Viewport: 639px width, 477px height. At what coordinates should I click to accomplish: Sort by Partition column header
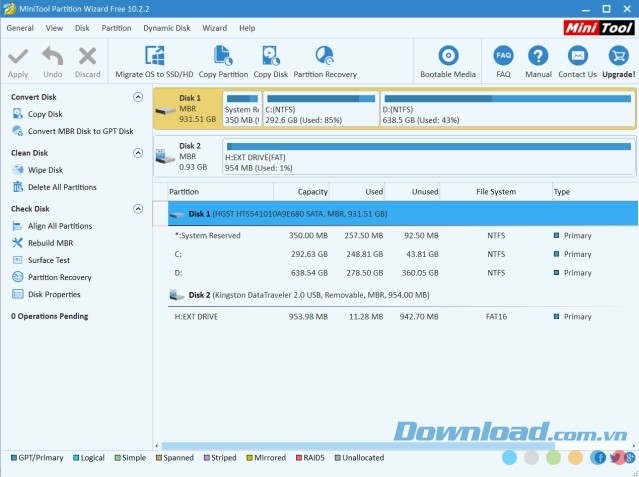tap(220, 192)
